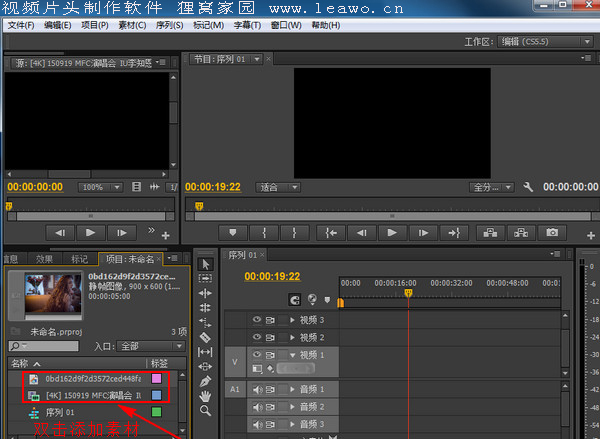Click the green label swatch of 序列 01

click(x=157, y=412)
